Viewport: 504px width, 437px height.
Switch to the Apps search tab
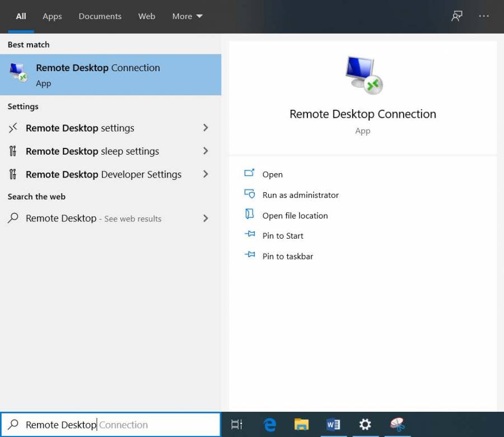52,16
